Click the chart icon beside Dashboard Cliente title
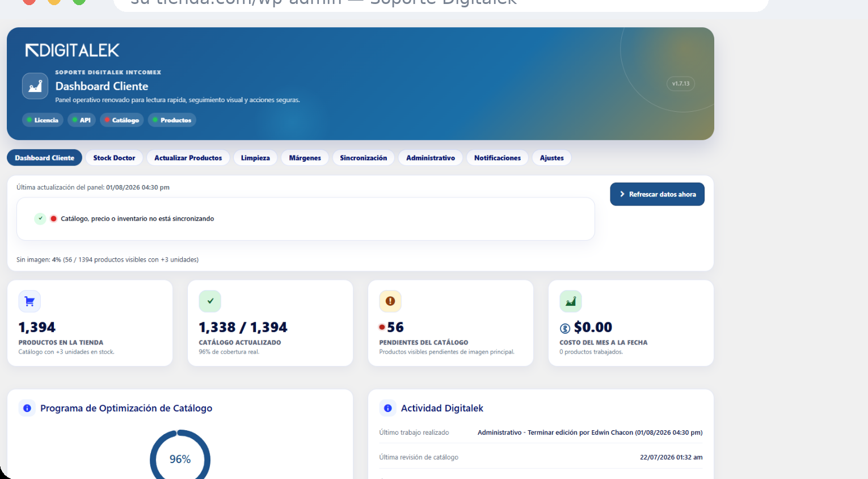 click(x=35, y=86)
